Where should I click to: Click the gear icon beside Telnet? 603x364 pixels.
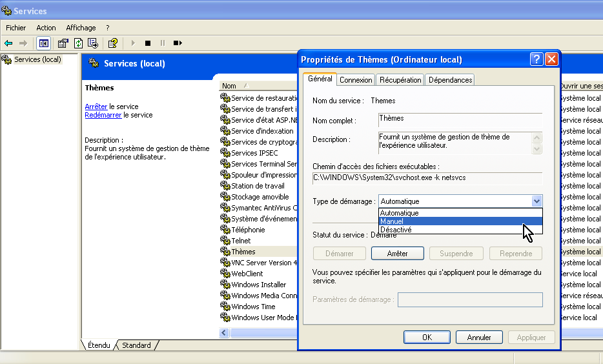[x=225, y=240]
